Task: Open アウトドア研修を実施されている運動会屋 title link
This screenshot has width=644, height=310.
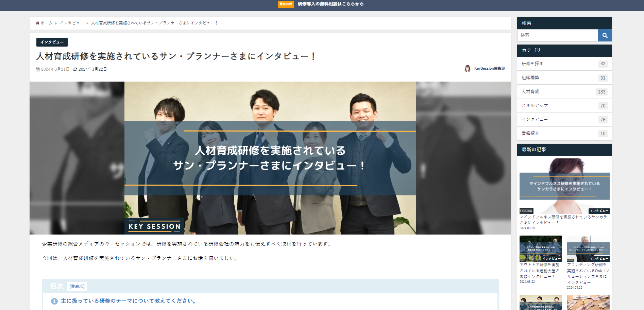Action: coord(539,271)
